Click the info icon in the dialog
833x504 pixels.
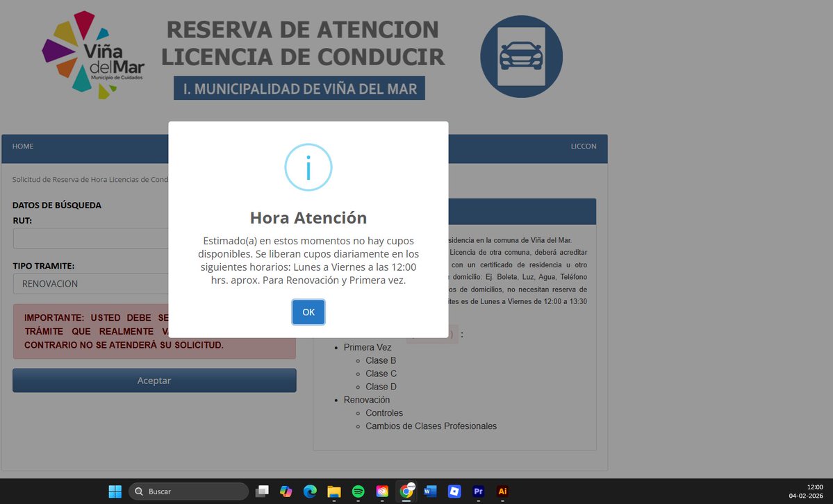(x=308, y=167)
